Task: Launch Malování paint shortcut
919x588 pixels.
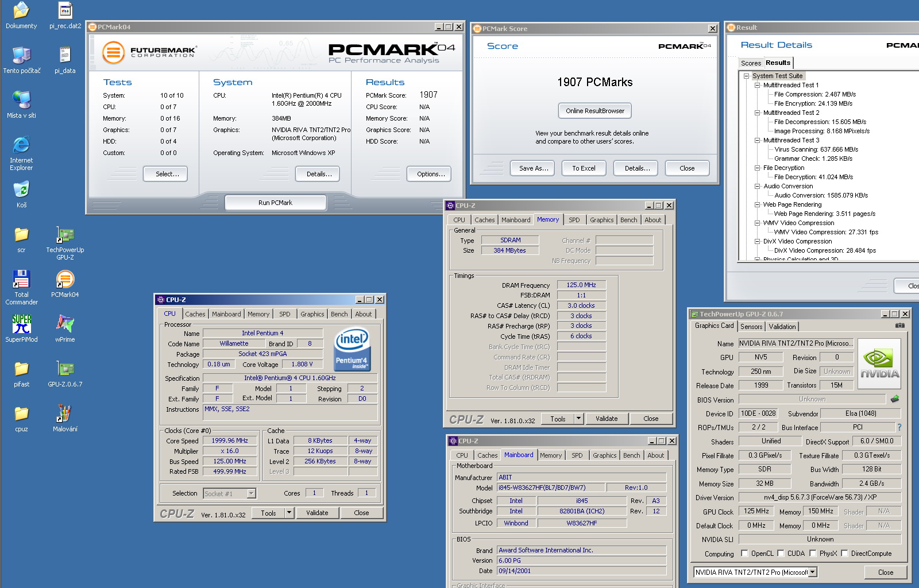Action: (x=65, y=418)
